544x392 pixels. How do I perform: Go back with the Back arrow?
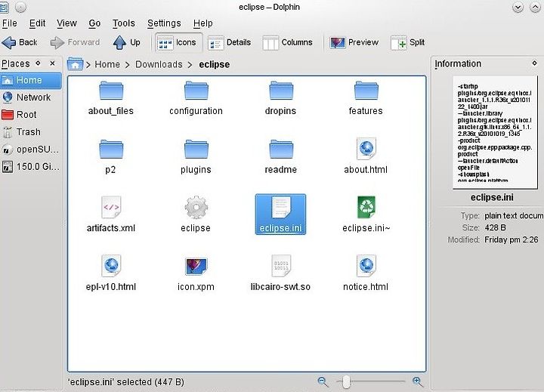pos(20,42)
